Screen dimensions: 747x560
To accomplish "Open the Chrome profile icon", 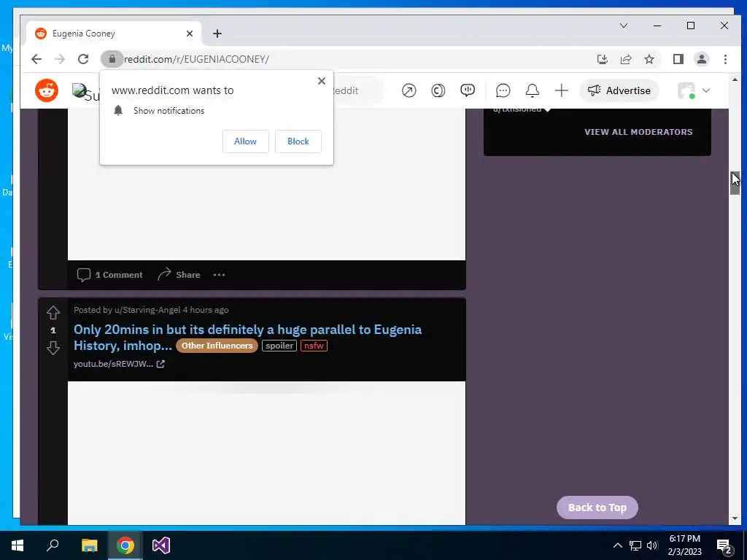I will 701,59.
